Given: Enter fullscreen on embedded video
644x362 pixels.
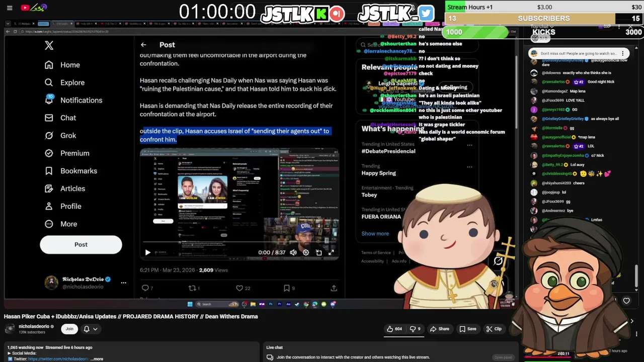Looking at the screenshot, I should (331, 252).
